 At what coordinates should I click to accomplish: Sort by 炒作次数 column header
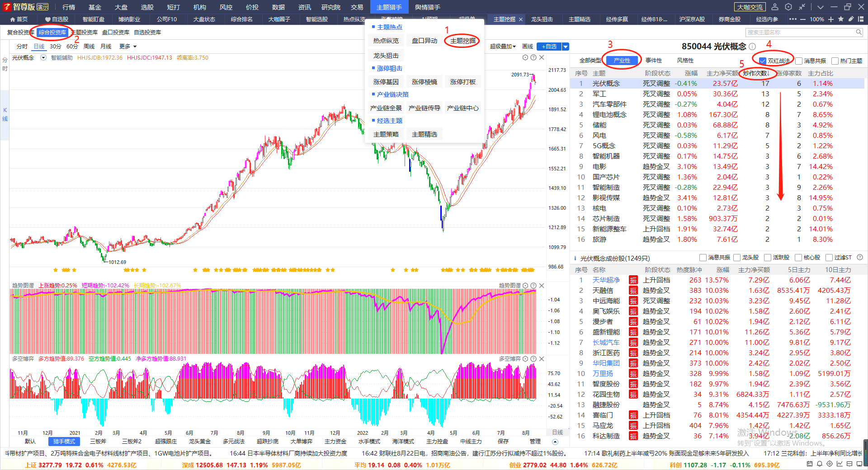(x=756, y=73)
